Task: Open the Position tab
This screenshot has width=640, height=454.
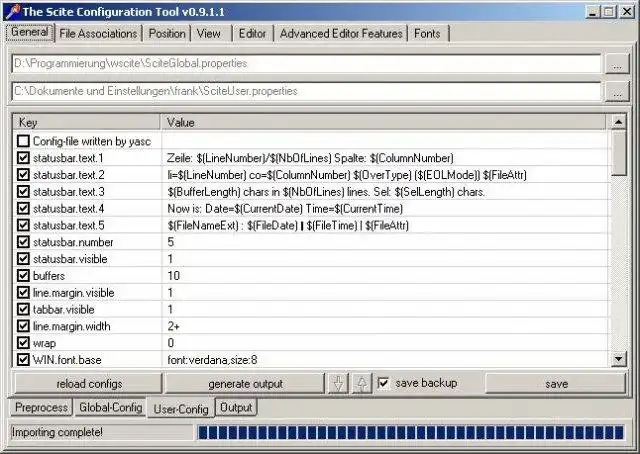Action: tap(167, 33)
